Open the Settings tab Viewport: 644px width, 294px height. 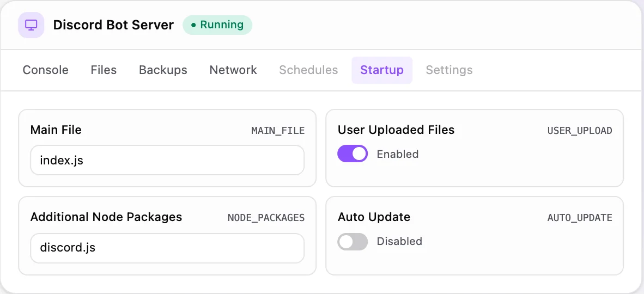449,70
